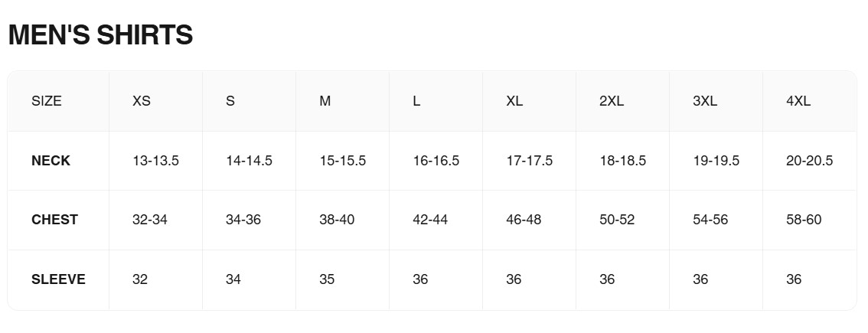Click chest measurement 42-44
Viewport: 868px width, 333px height.
(430, 220)
